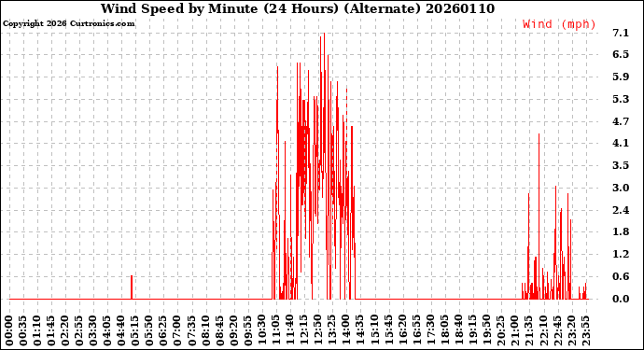
Task: Click the 16:20 time label
Action: point(402,330)
